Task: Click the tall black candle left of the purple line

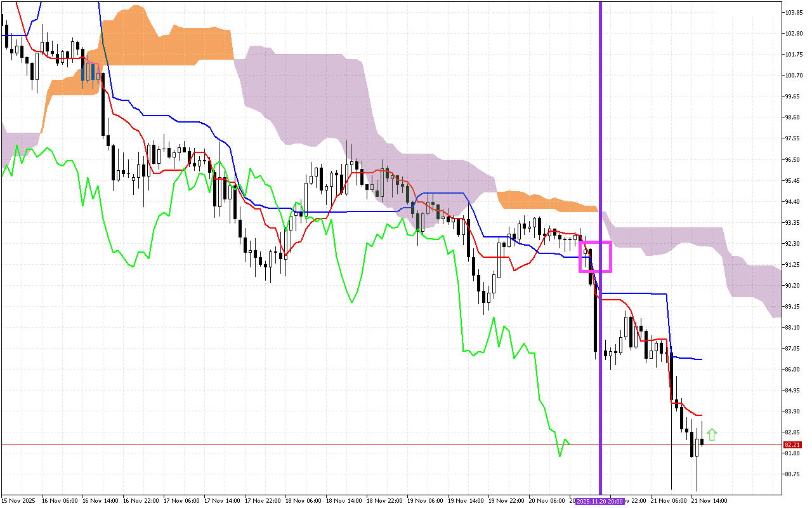Action: [595, 317]
